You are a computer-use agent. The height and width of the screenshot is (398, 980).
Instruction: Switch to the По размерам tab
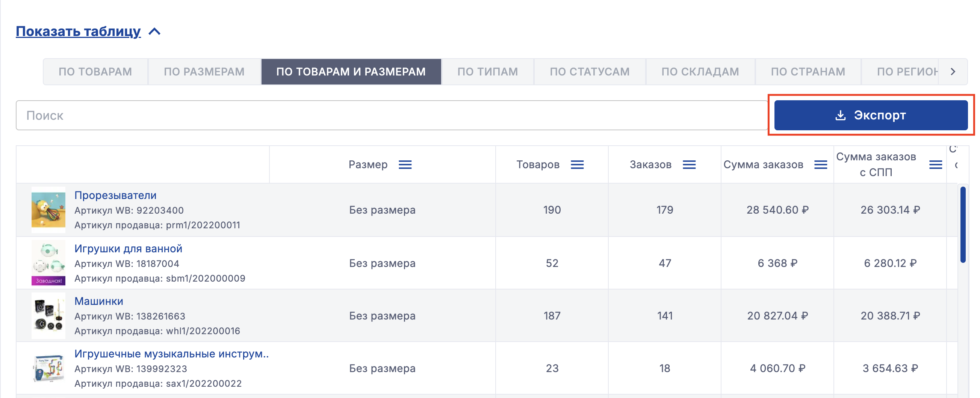point(204,71)
